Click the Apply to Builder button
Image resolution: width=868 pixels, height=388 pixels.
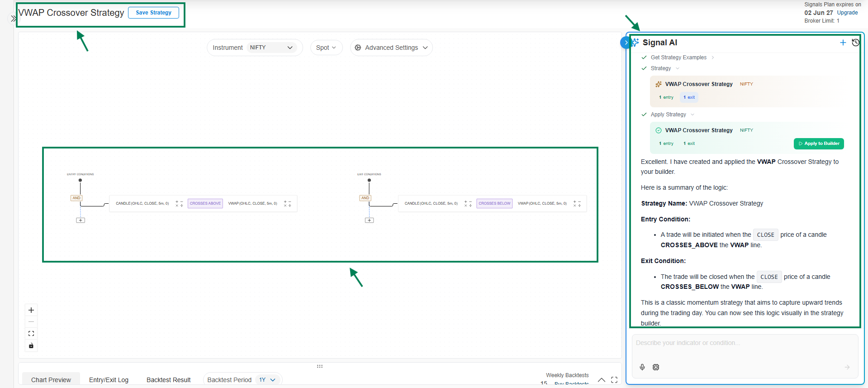pos(819,144)
